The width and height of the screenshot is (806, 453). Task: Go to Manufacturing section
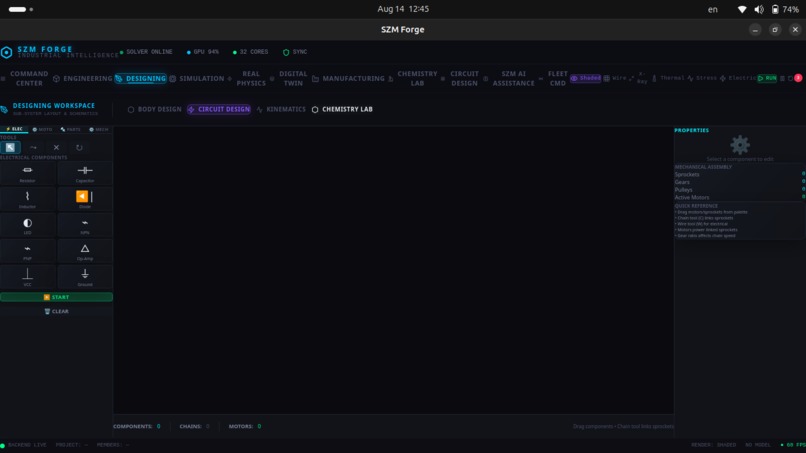click(349, 79)
